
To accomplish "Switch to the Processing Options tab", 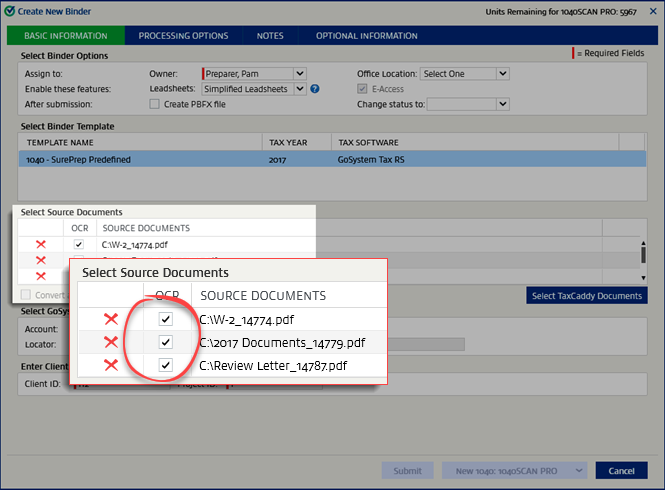I will coord(183,36).
